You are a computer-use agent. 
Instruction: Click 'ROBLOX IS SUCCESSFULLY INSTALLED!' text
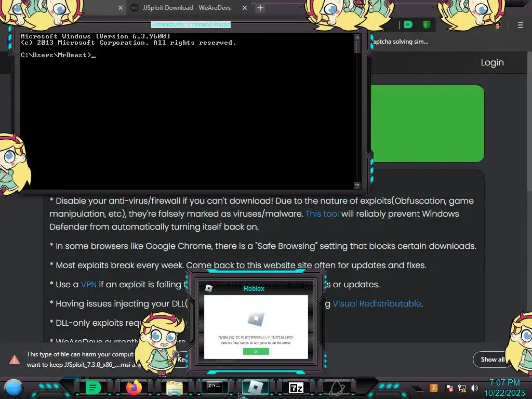256,338
